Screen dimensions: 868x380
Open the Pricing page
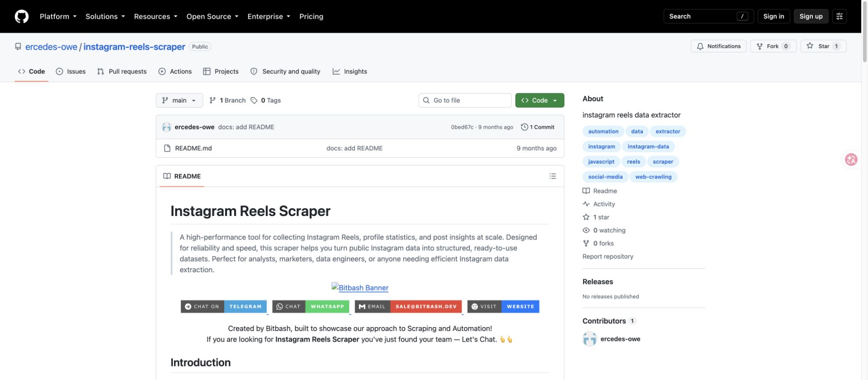click(311, 16)
